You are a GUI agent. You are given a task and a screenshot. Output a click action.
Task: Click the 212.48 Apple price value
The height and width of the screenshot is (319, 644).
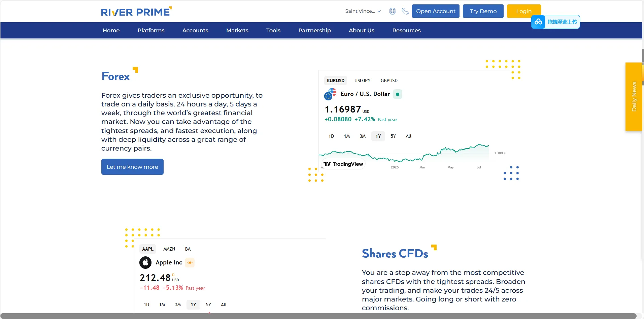pos(155,278)
